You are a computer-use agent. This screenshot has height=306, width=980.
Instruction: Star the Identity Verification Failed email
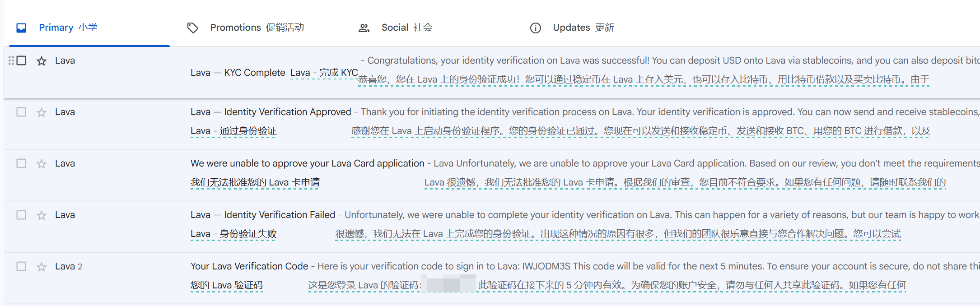(x=42, y=215)
